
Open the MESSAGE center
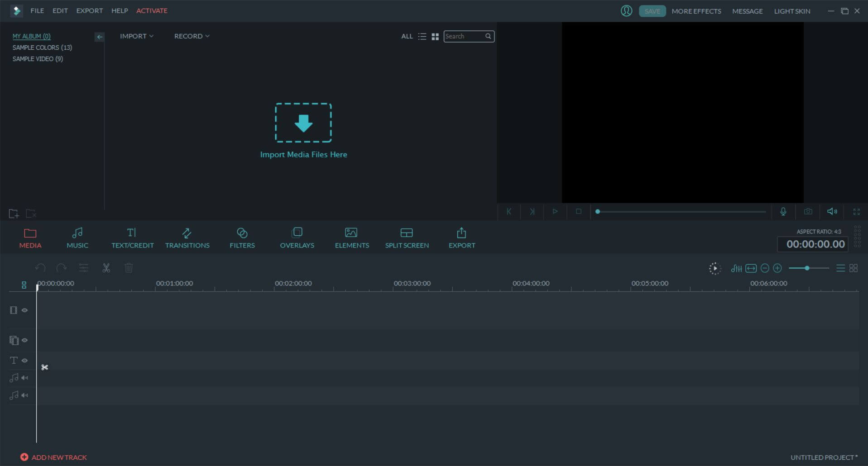748,11
